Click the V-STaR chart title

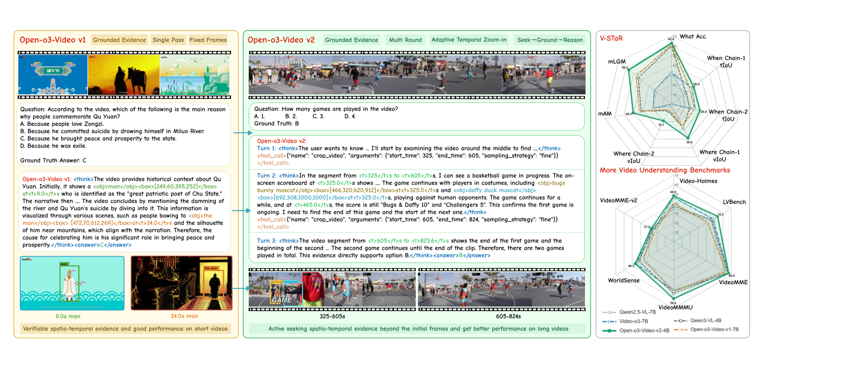(x=611, y=37)
